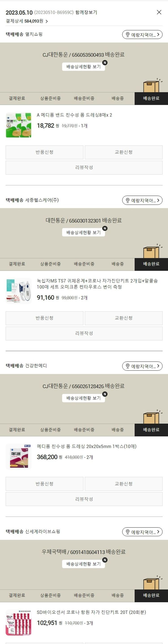Request return (반품신청) for 메디폼 밴드

coord(44,152)
